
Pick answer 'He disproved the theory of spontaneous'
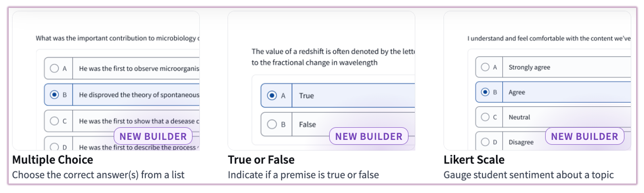139,95
